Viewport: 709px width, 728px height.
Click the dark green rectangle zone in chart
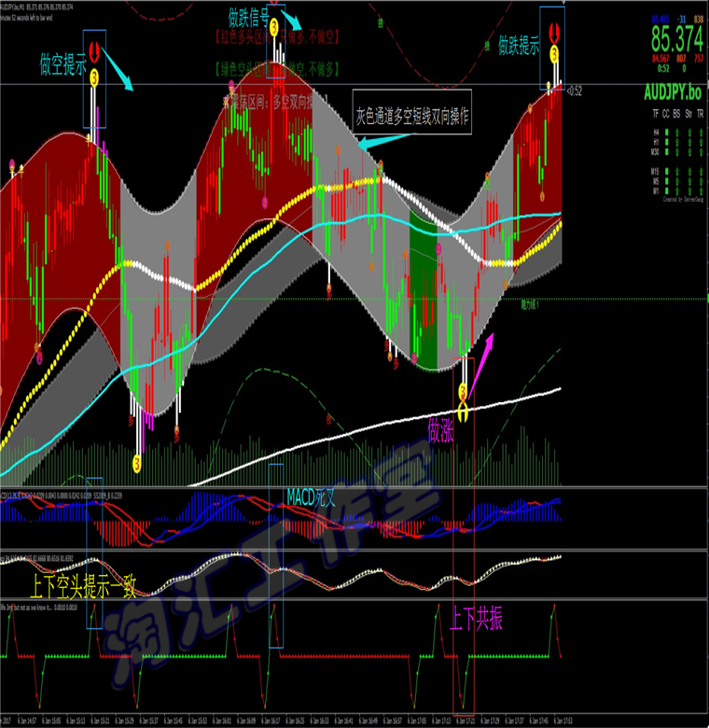pos(424,290)
